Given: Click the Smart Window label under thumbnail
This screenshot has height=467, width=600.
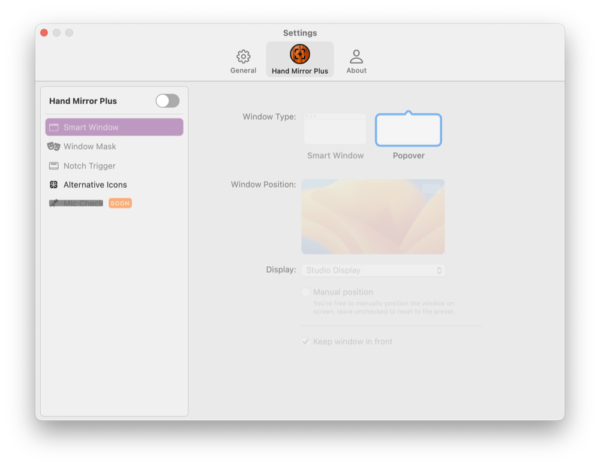Looking at the screenshot, I should (x=335, y=156).
